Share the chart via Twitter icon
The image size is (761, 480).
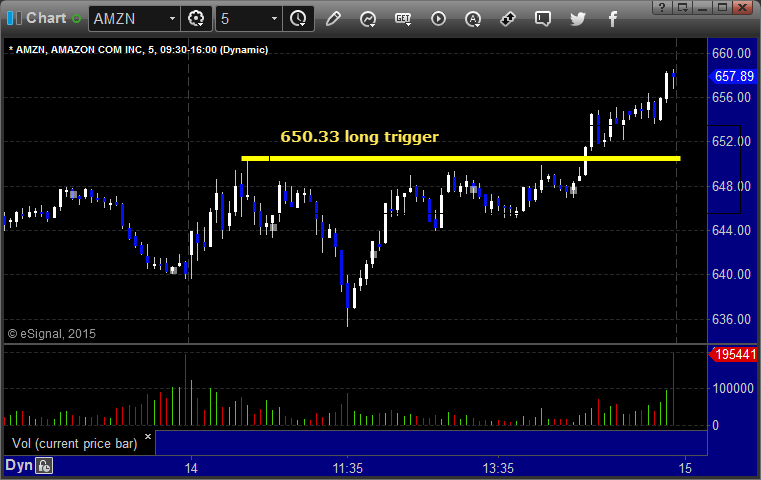pos(578,19)
